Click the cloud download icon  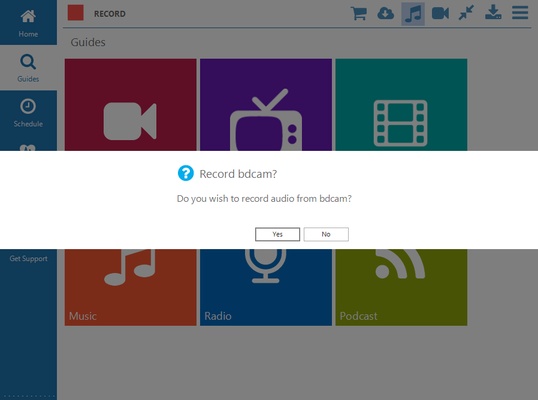click(385, 14)
